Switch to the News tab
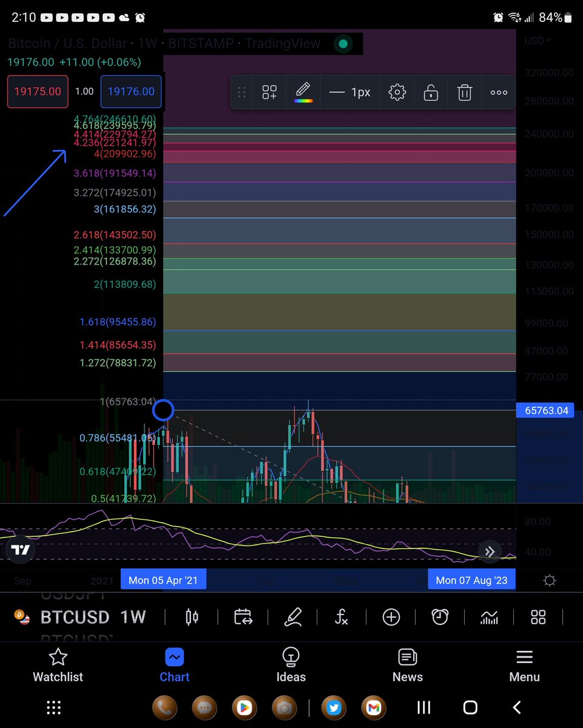 [408, 666]
